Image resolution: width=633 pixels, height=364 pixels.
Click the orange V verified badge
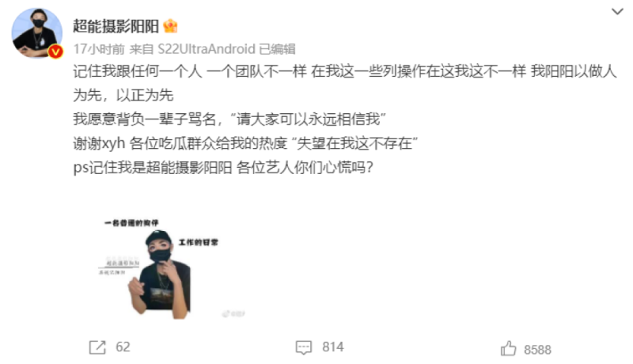click(x=55, y=51)
